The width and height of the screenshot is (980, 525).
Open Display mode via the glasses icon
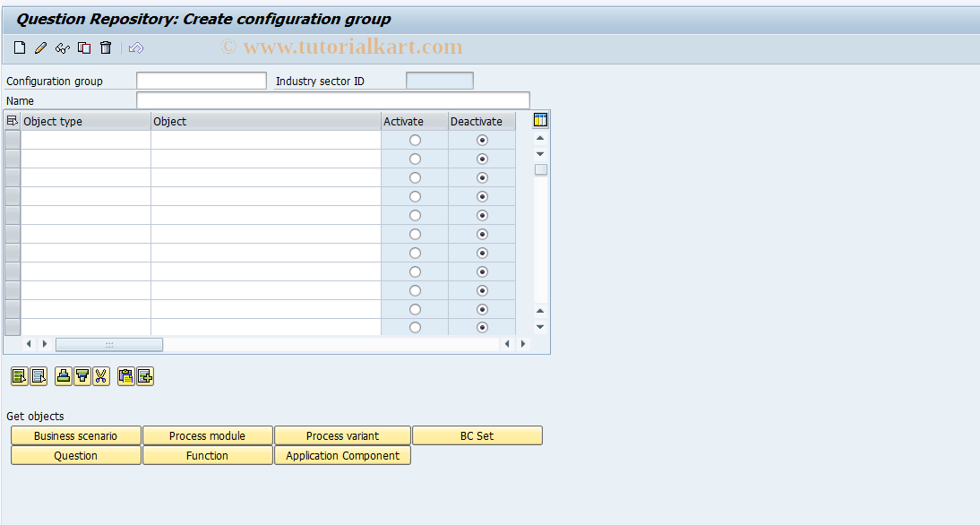tap(62, 47)
